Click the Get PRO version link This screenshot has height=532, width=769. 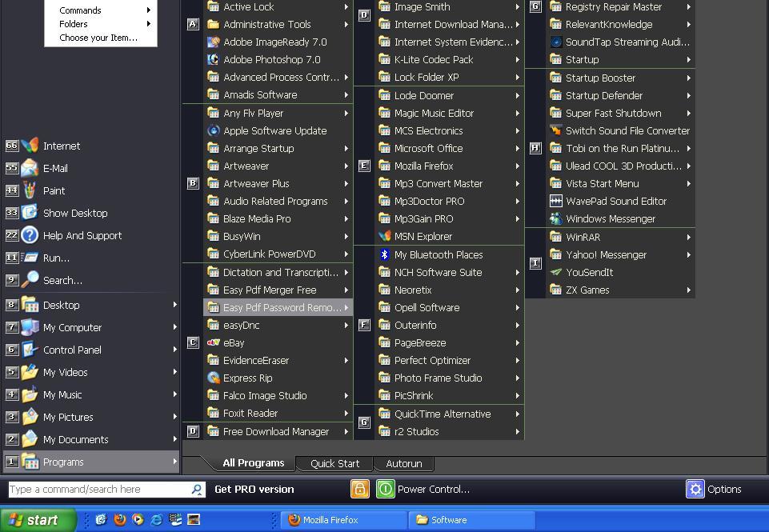pos(254,490)
